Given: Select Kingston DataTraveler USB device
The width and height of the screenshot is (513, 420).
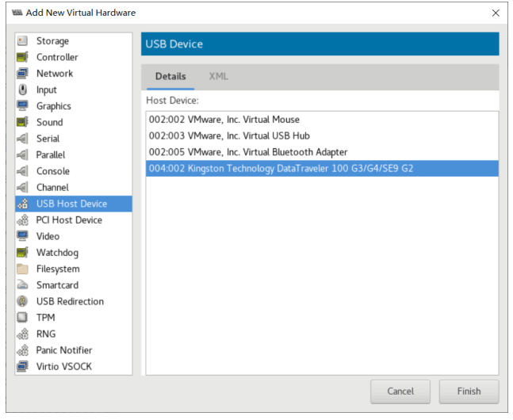Looking at the screenshot, I should pos(281,168).
